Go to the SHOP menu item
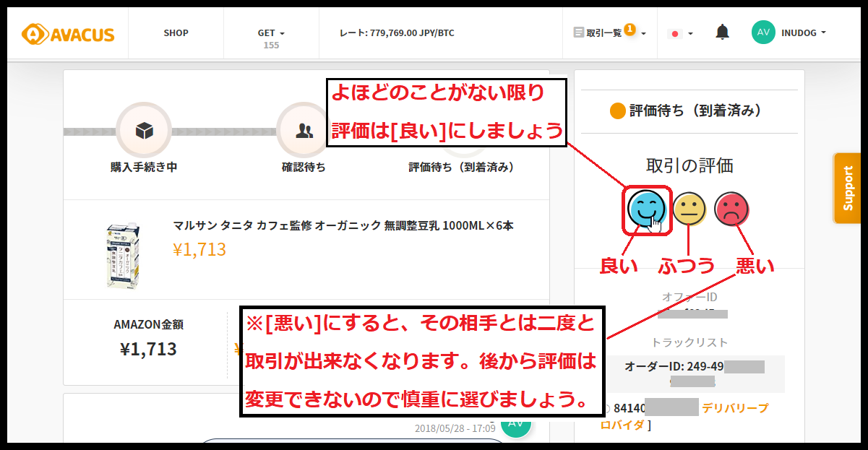Viewport: 868px width, 450px height. tap(176, 33)
